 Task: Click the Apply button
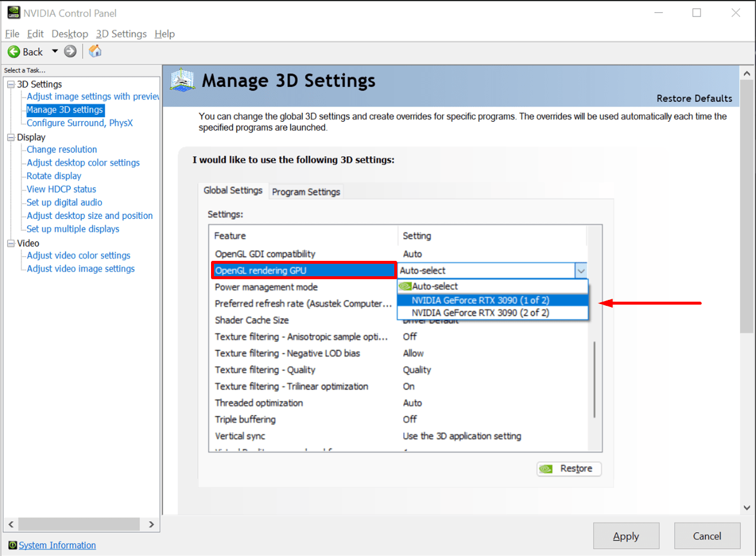point(626,536)
